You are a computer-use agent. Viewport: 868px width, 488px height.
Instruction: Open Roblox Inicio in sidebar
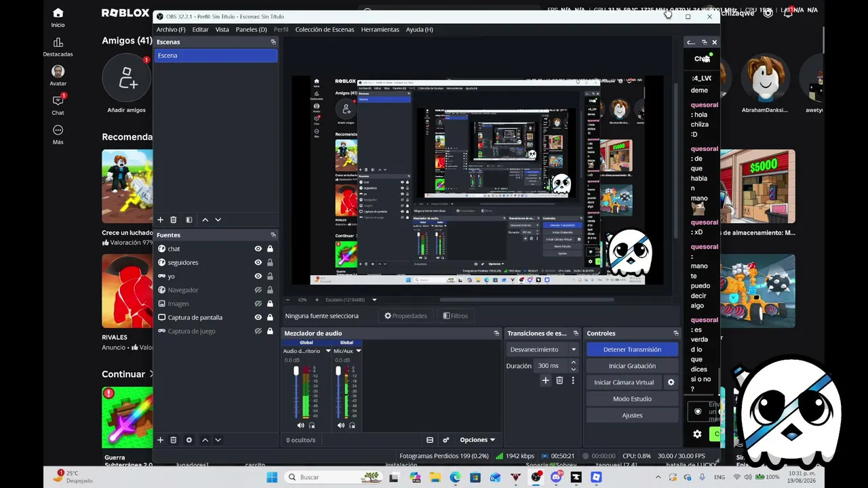[58, 18]
